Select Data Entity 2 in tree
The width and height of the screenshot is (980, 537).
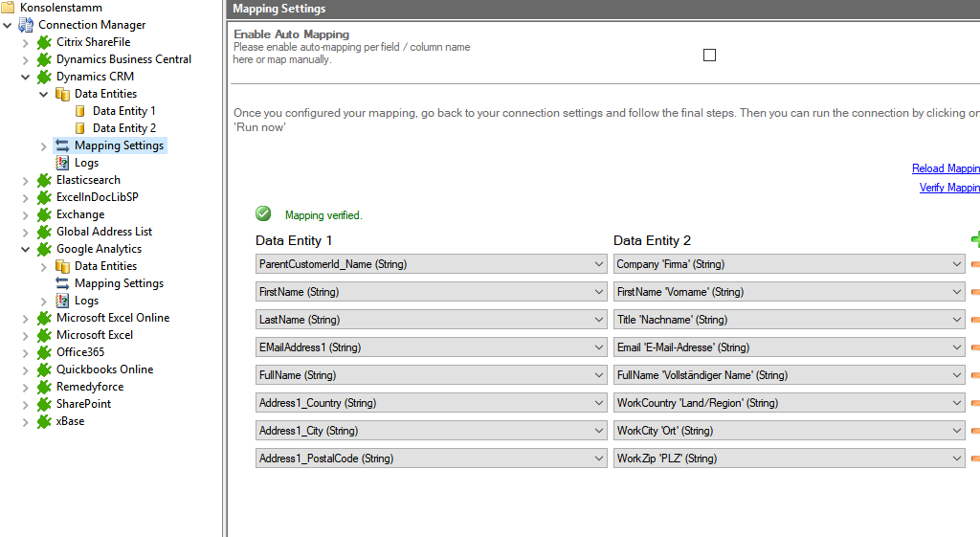(124, 128)
